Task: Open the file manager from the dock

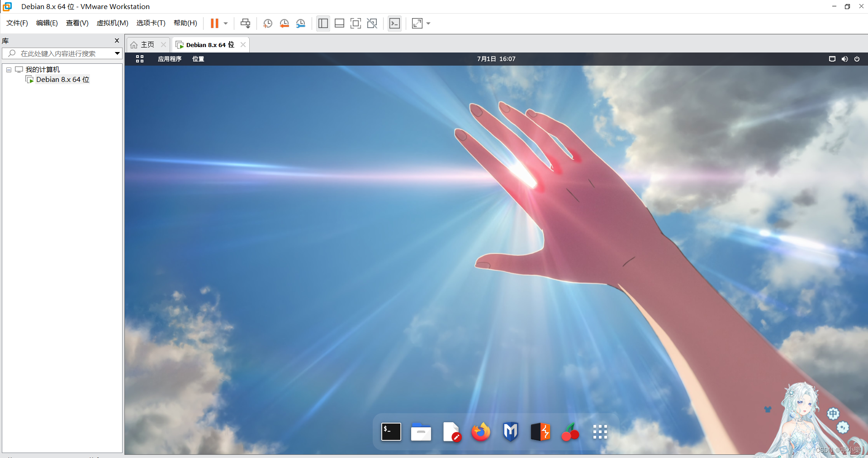Action: click(x=421, y=432)
